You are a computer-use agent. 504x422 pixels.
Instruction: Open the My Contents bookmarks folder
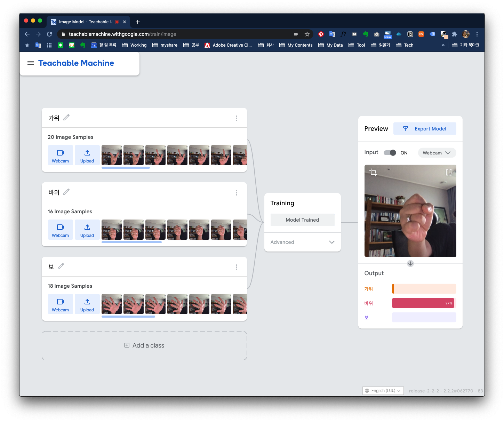point(296,45)
